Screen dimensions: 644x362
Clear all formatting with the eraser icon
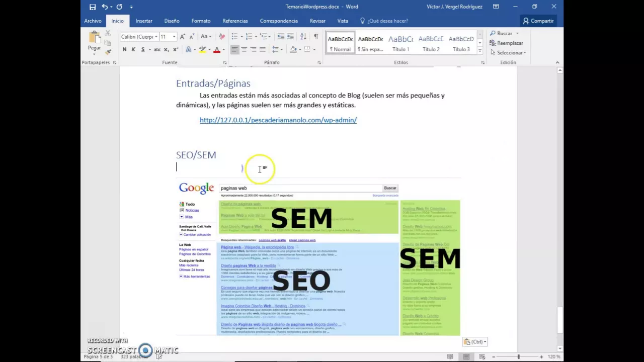(x=222, y=37)
